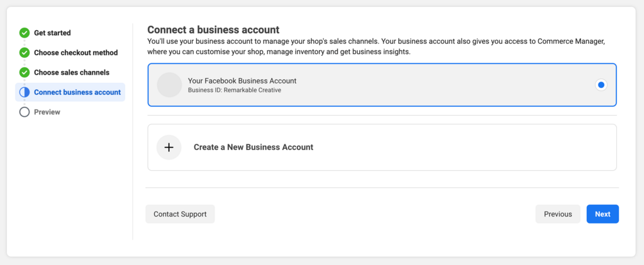Go to the Choose checkout method step
The height and width of the screenshot is (265, 644).
pos(75,53)
